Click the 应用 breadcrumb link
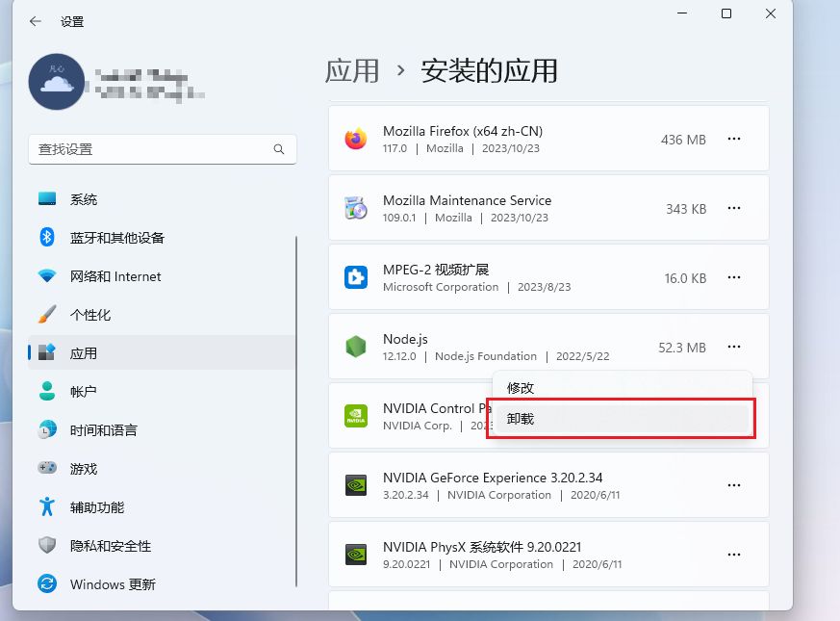This screenshot has width=840, height=621. pyautogui.click(x=352, y=71)
